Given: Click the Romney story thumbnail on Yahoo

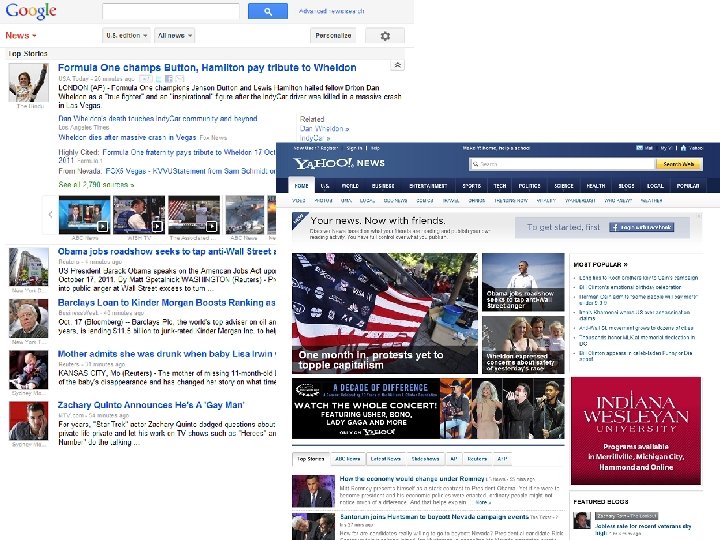Looking at the screenshot, I should pyautogui.click(x=313, y=491).
